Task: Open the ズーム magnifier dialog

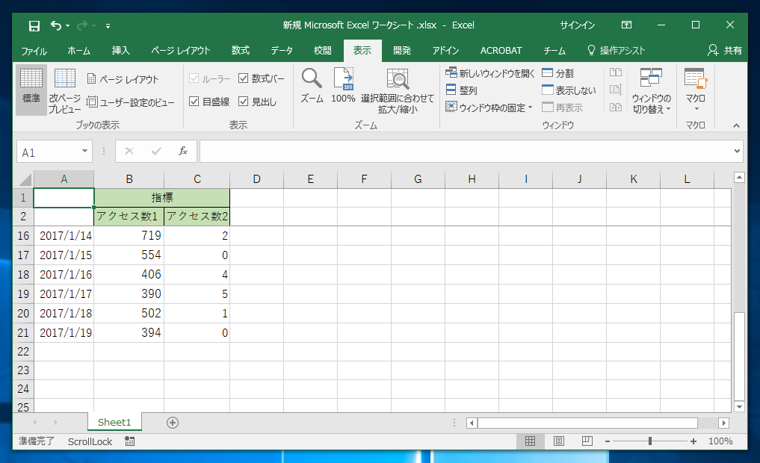Action: [312, 85]
